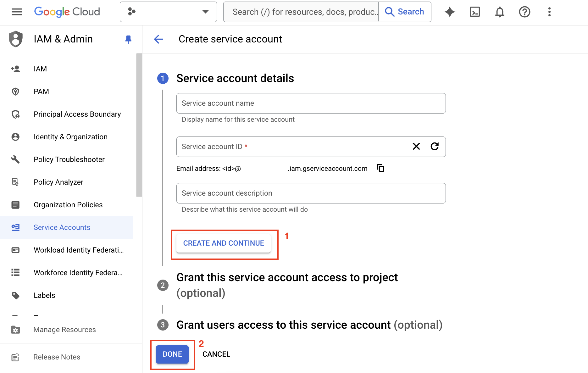This screenshot has height=373, width=588.
Task: Copy the service account email address
Action: tap(380, 168)
